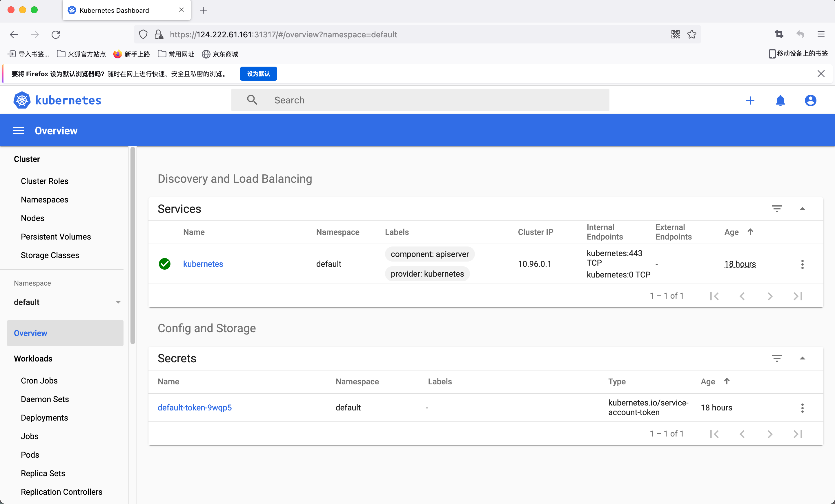Click the browser back arrow

click(14, 34)
